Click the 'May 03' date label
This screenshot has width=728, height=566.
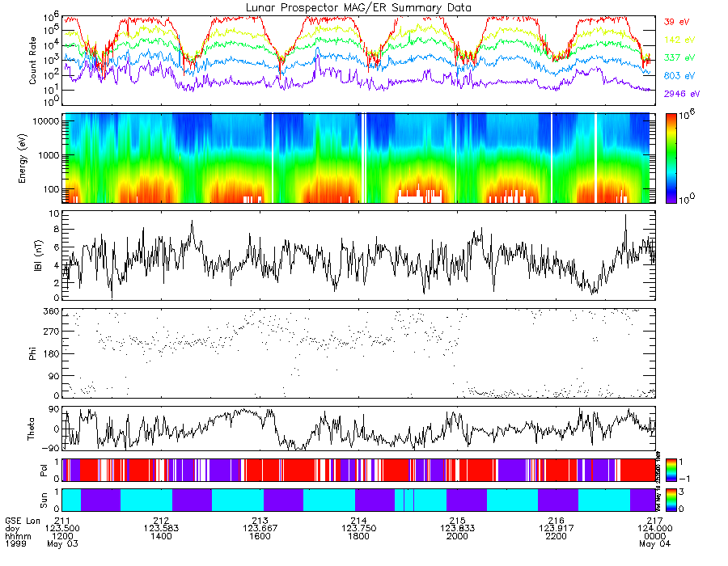click(62, 543)
